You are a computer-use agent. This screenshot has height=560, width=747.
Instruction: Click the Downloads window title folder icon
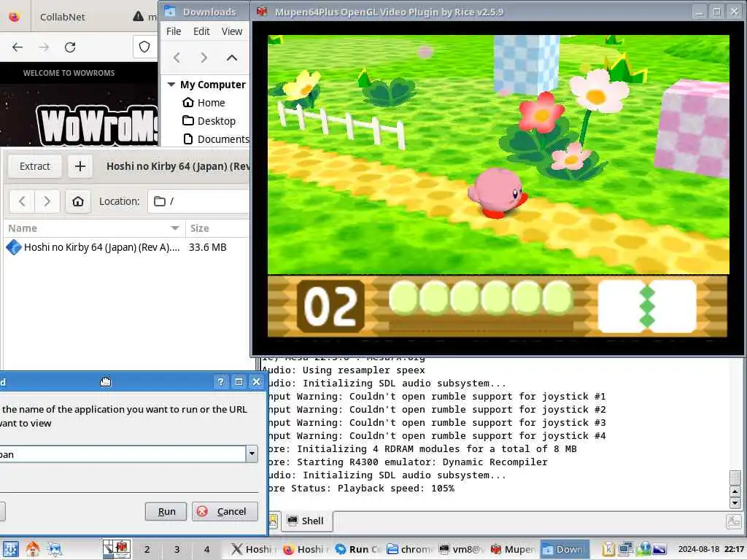pos(170,12)
